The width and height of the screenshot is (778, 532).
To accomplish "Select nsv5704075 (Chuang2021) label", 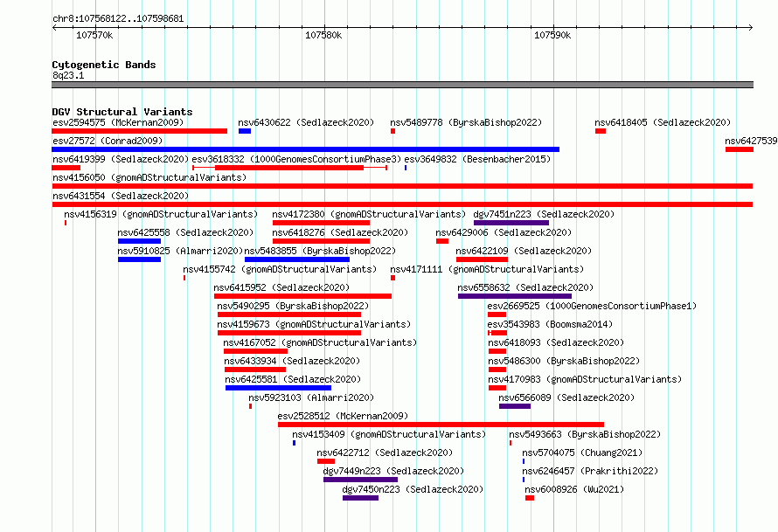I will 582,453.
